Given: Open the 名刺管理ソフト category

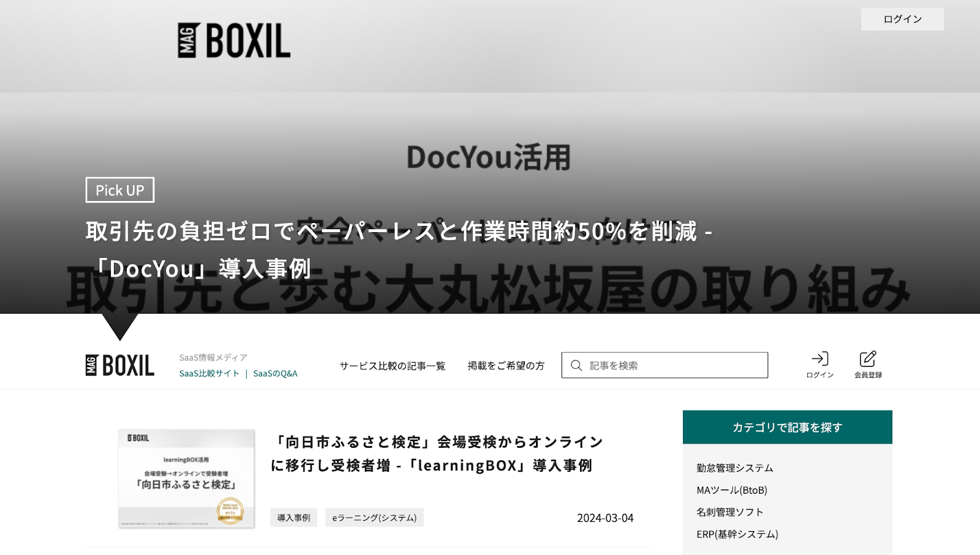Looking at the screenshot, I should tap(730, 512).
